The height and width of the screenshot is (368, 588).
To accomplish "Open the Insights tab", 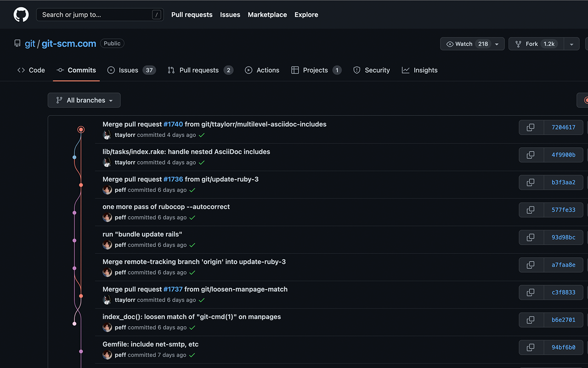I will coord(419,70).
